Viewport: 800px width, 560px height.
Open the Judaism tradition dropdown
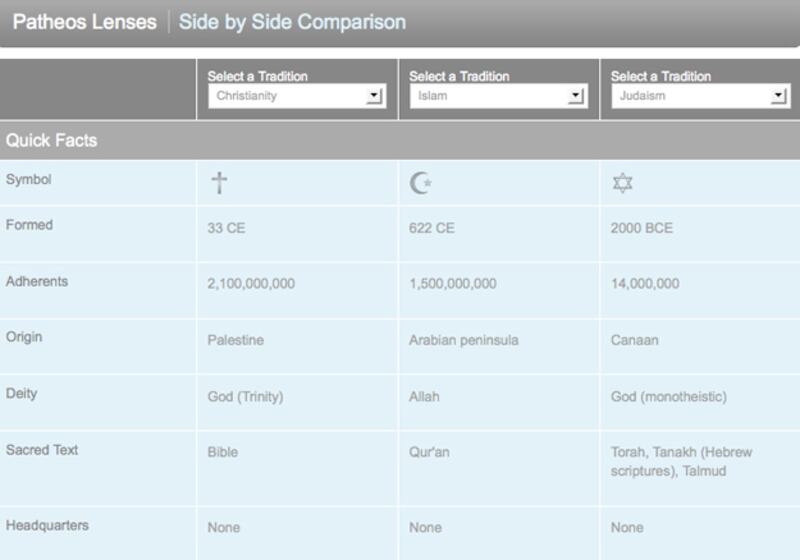701,95
